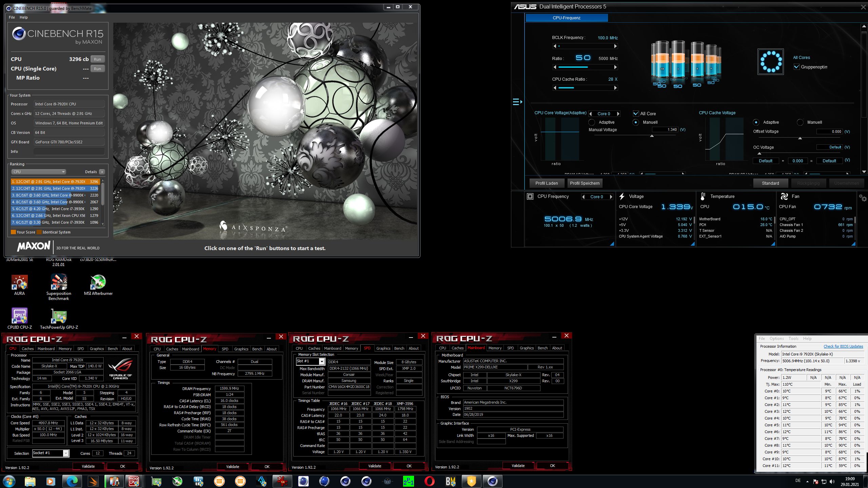Image resolution: width=868 pixels, height=488 pixels.
Task: Validate in the first CPU-Z window
Action: point(88,466)
